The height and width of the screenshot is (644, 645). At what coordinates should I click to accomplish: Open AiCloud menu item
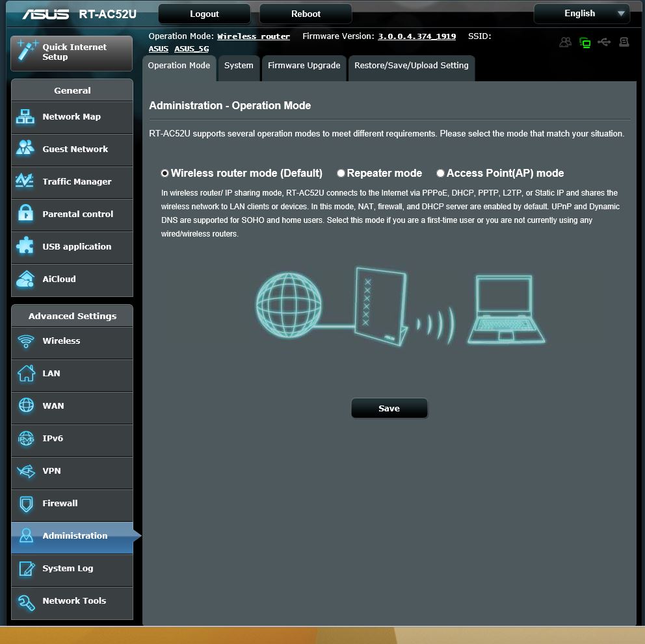coord(72,279)
